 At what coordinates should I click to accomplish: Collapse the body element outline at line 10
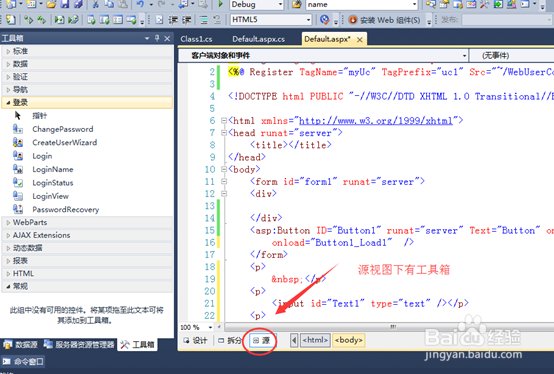pos(224,169)
